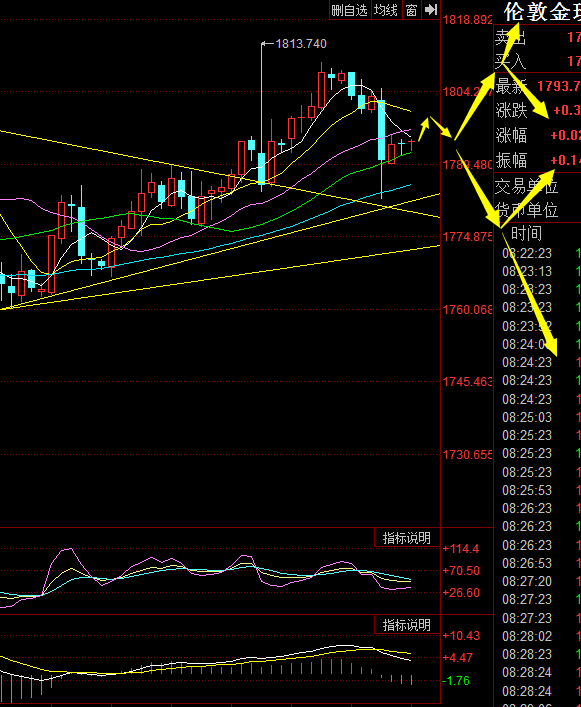Select the 08:25:03 trade tick row
The height and width of the screenshot is (707, 581).
tap(537, 418)
